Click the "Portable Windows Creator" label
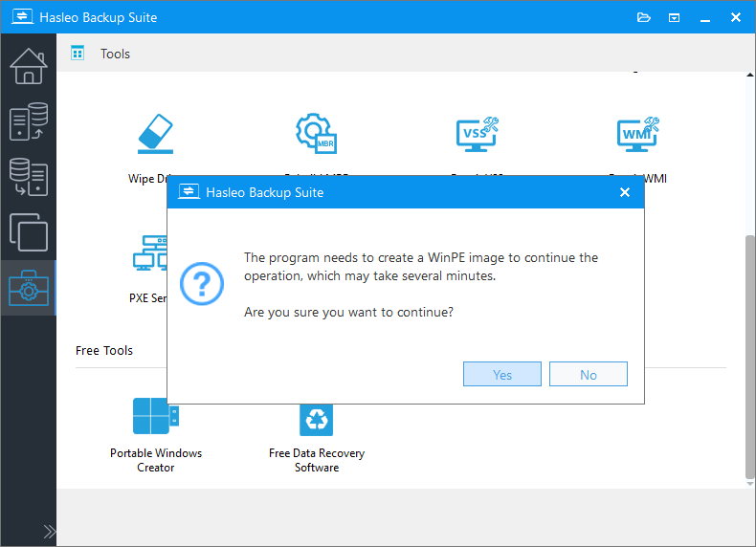 pyautogui.click(x=156, y=460)
